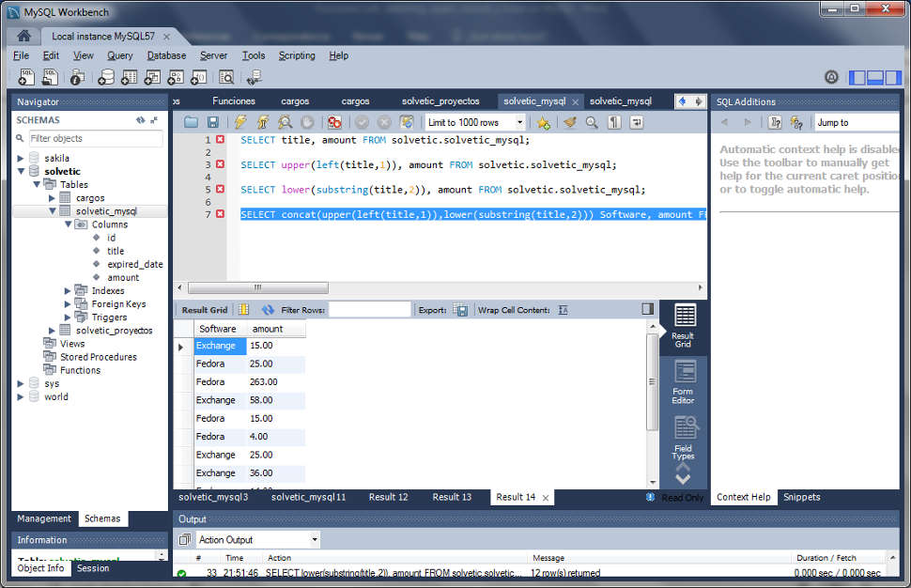The height and width of the screenshot is (588, 911).
Task: Click the Filter Rows input field
Action: pyautogui.click(x=369, y=310)
